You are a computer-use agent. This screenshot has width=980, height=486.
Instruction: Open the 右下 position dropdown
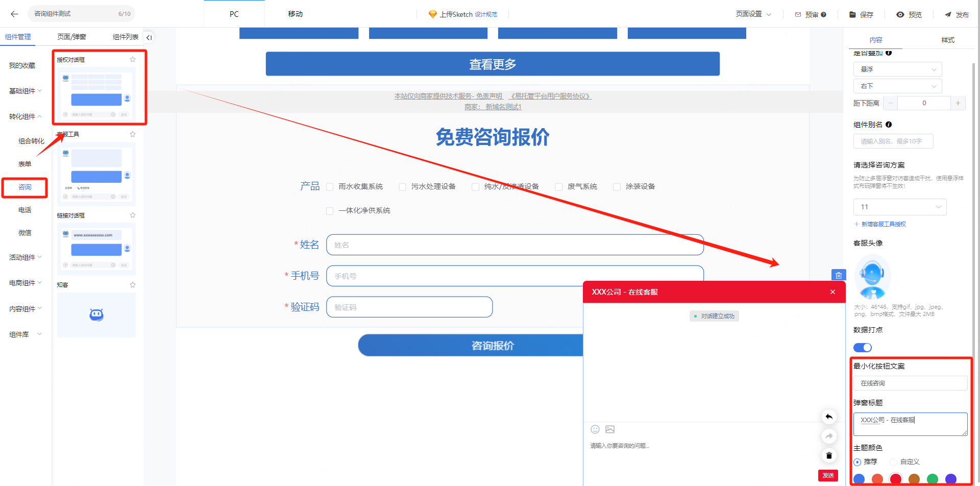[897, 86]
